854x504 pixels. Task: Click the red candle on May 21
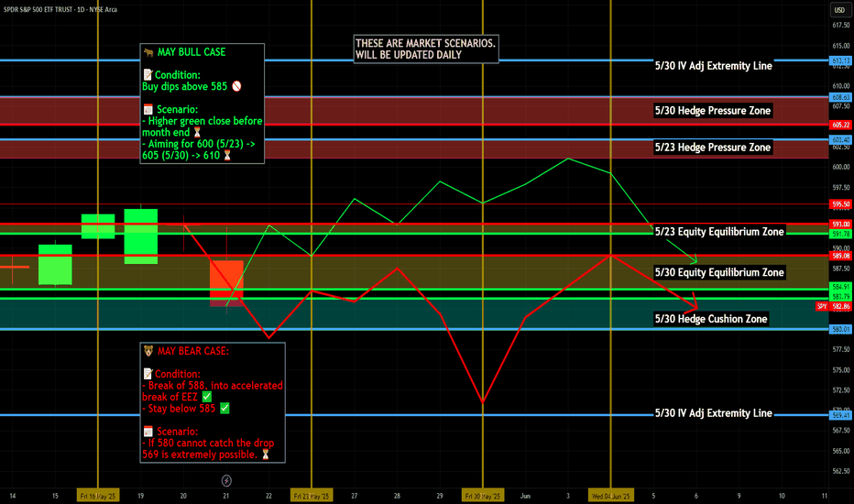click(x=226, y=283)
